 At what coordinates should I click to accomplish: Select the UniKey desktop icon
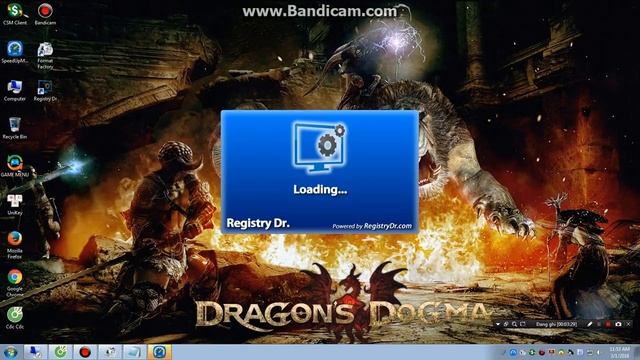15,204
